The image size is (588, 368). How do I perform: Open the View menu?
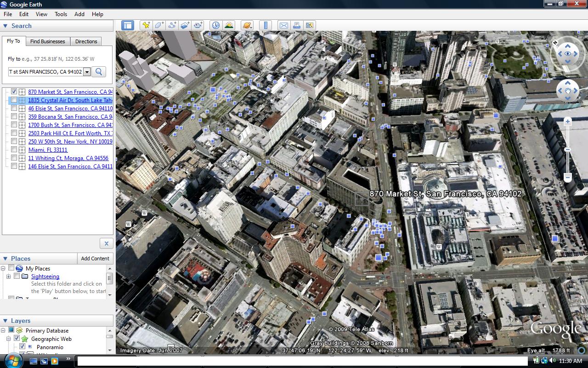[x=41, y=14]
